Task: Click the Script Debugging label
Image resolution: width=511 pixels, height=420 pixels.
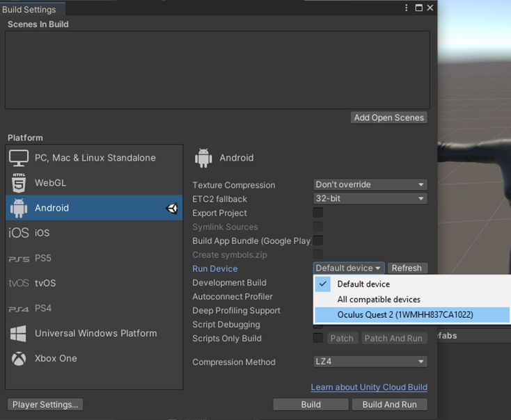Action: [226, 325]
